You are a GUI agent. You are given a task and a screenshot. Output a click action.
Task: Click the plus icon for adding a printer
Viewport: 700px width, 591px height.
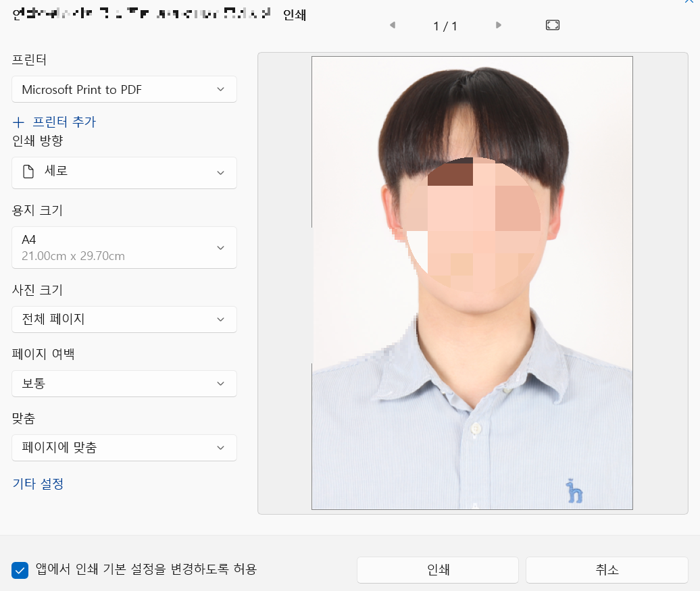pos(18,122)
